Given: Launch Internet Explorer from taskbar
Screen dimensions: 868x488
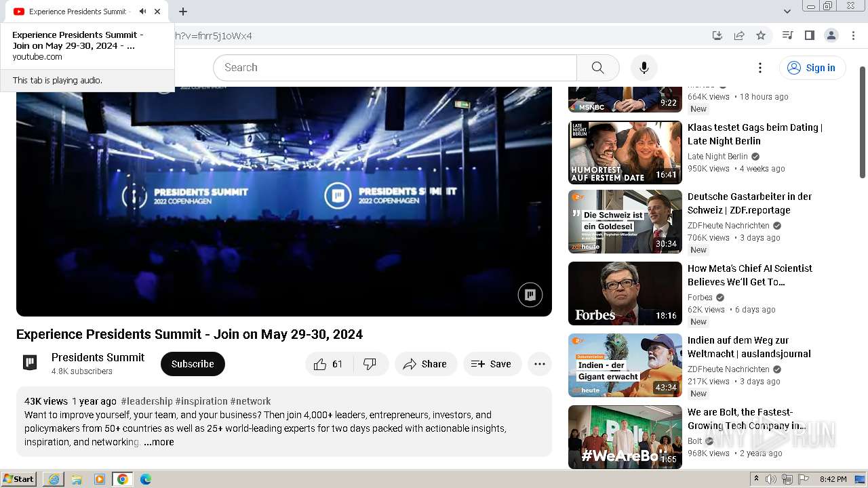Looking at the screenshot, I should (54, 479).
